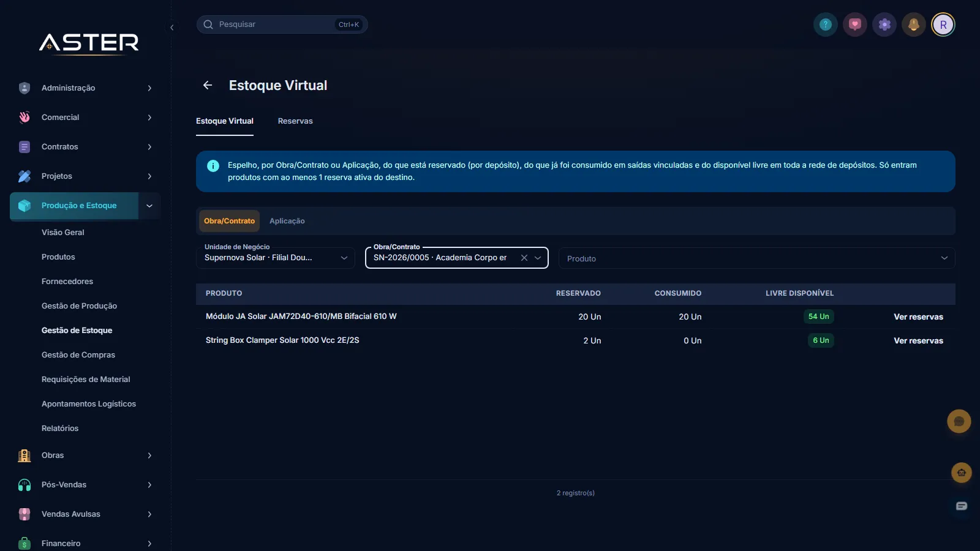Expand the Contratos menu
Screen dimensions: 980x551
(149, 147)
